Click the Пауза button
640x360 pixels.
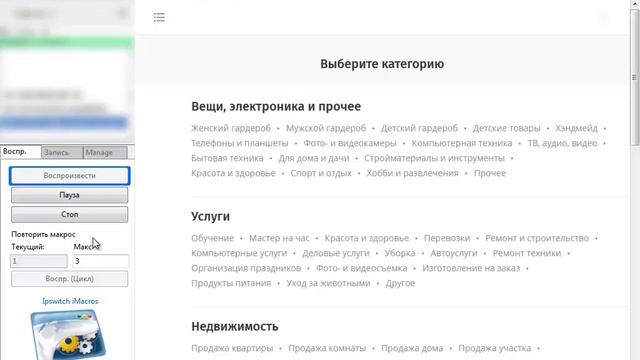pyautogui.click(x=69, y=195)
